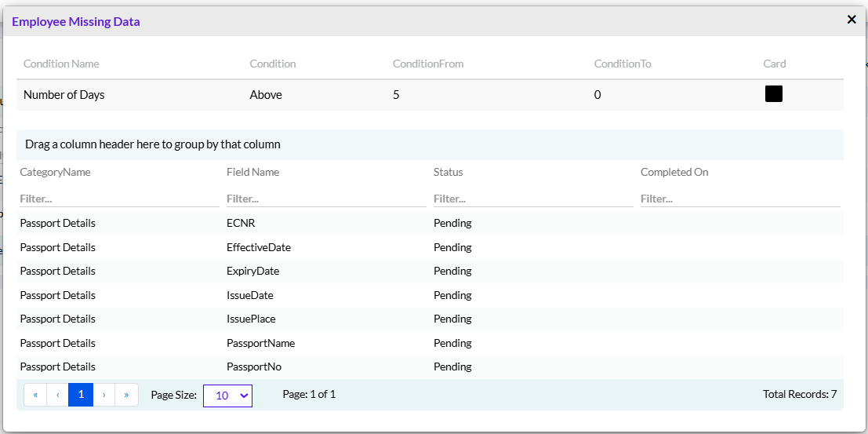Viewport: 868px width, 434px height.
Task: Sort by Status column header
Action: [448, 172]
